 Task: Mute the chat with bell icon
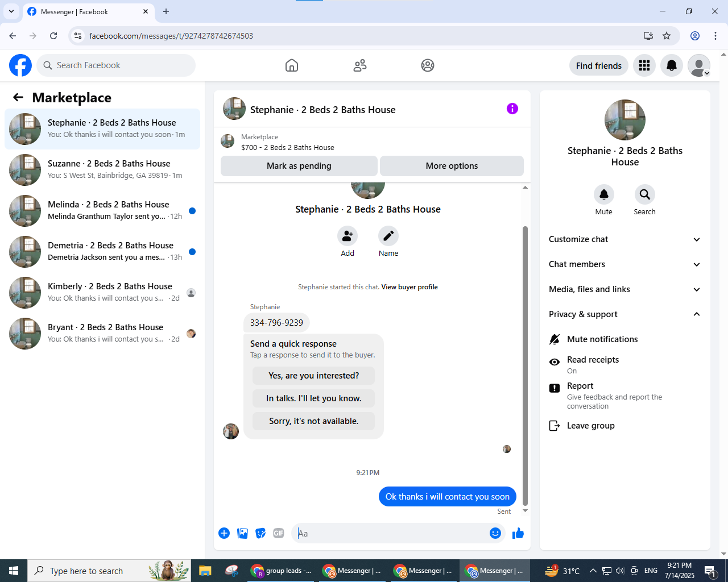point(604,194)
